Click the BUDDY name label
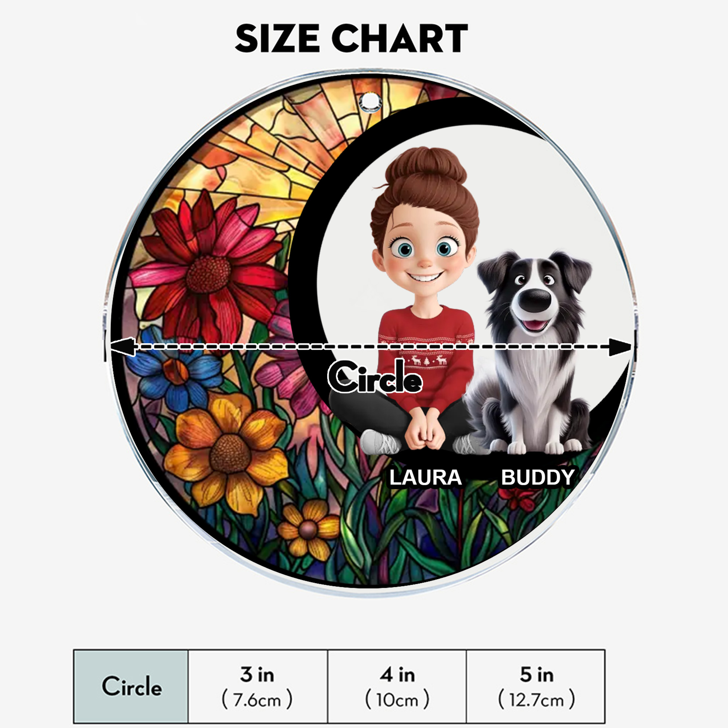The width and height of the screenshot is (728, 728). click(538, 478)
